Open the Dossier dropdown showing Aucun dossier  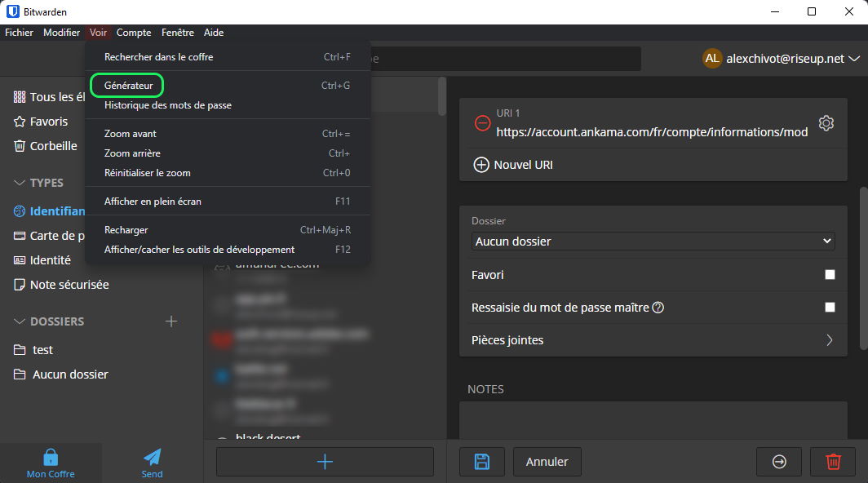pos(653,241)
